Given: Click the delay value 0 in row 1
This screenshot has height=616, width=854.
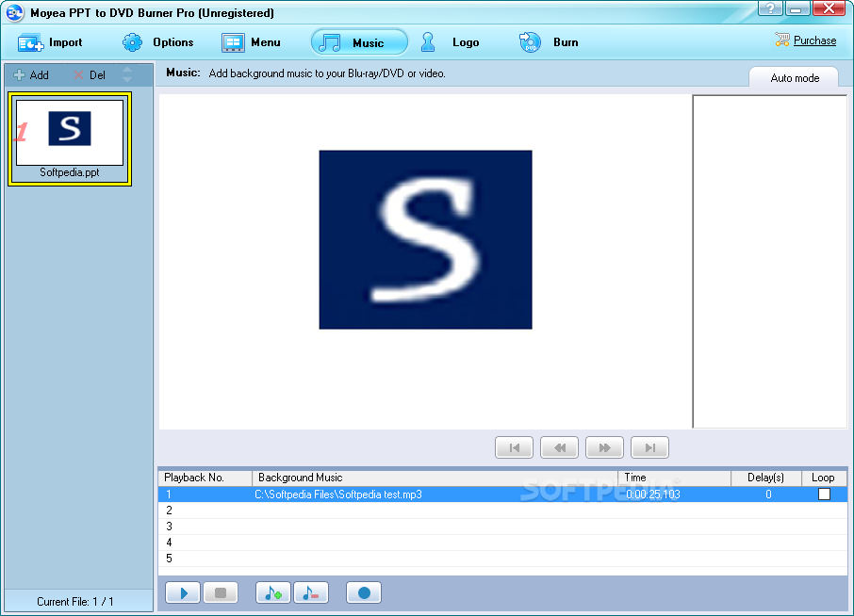Looking at the screenshot, I should tap(768, 494).
